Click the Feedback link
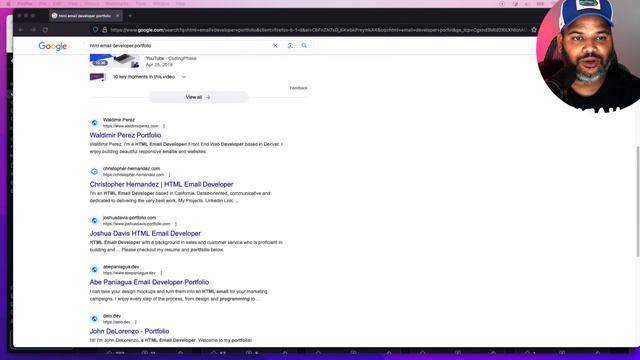 [298, 88]
